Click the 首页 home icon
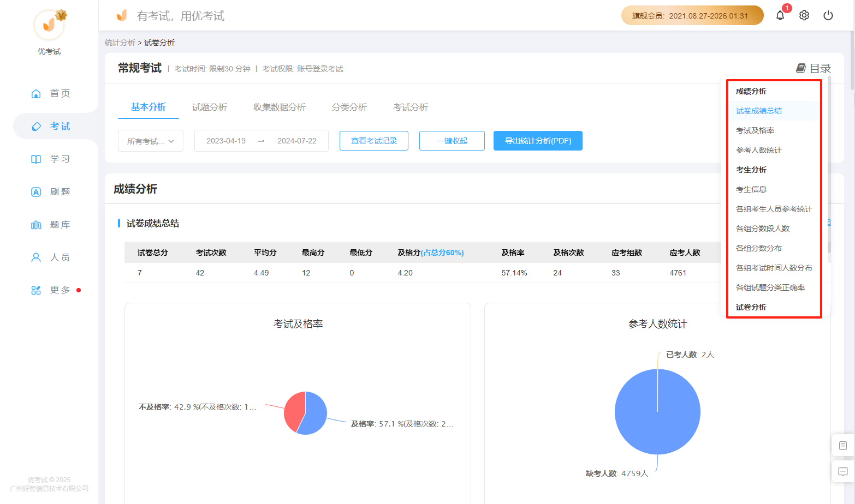The width and height of the screenshot is (855, 504). coord(36,93)
